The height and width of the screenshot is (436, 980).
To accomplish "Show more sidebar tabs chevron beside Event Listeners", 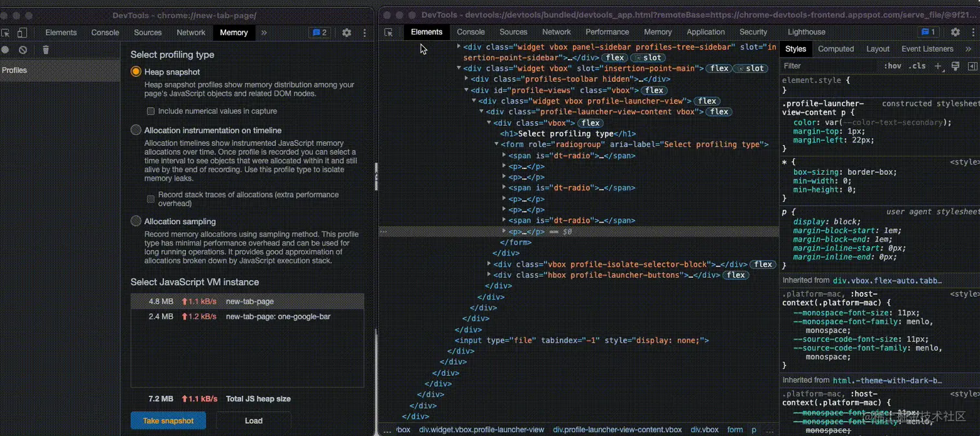I will [x=968, y=49].
